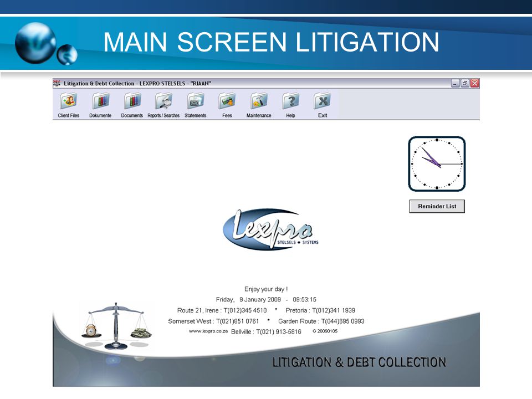This screenshot has height=399, width=532.
Task: Click the analog clock widget
Action: pyautogui.click(x=437, y=164)
